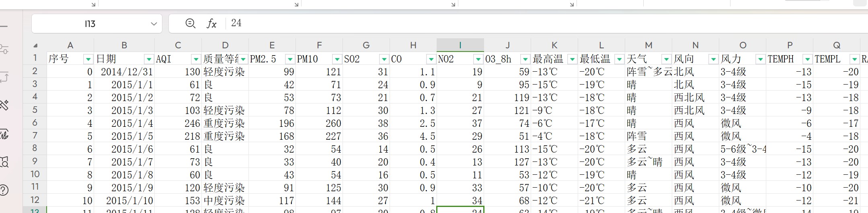Click PM2.5 cell with value 196
868x213 pixels.
(x=272, y=123)
